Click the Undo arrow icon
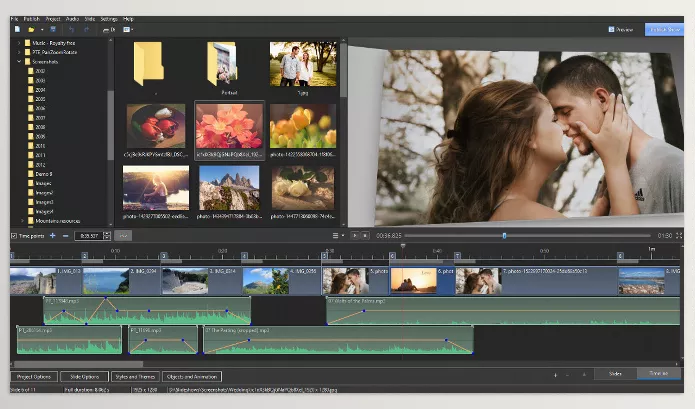Screen dimensions: 695x409 point(71,29)
